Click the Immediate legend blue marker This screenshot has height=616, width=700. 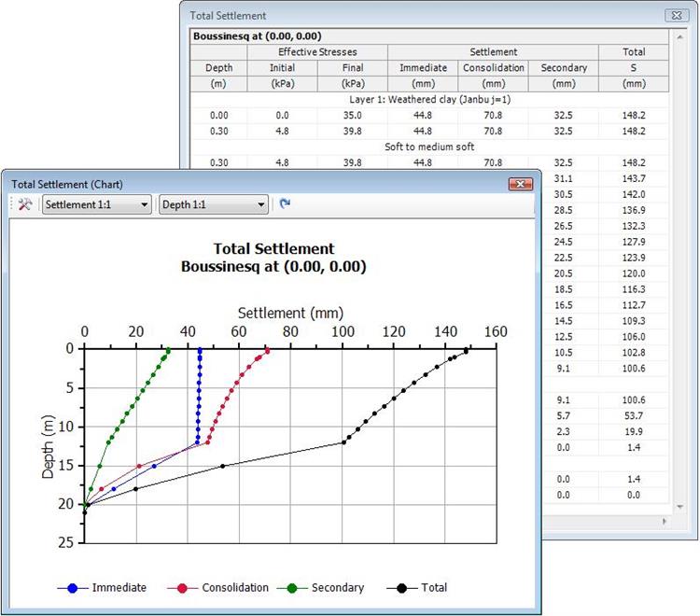click(72, 588)
